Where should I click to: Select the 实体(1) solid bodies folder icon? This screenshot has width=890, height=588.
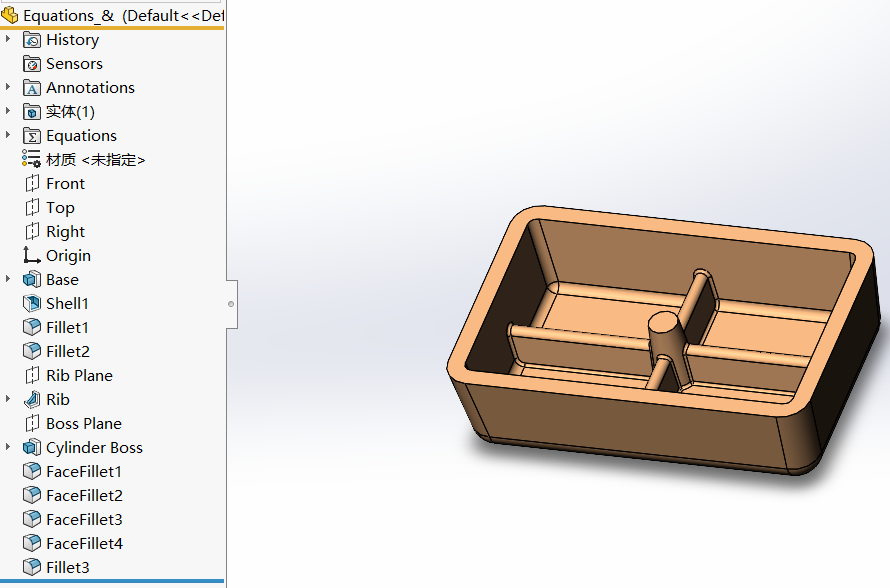[x=32, y=112]
